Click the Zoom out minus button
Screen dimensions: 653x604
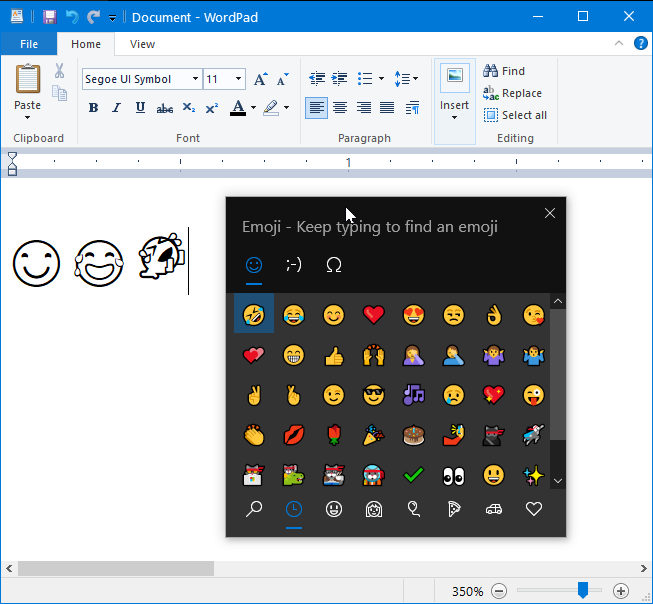[x=499, y=591]
